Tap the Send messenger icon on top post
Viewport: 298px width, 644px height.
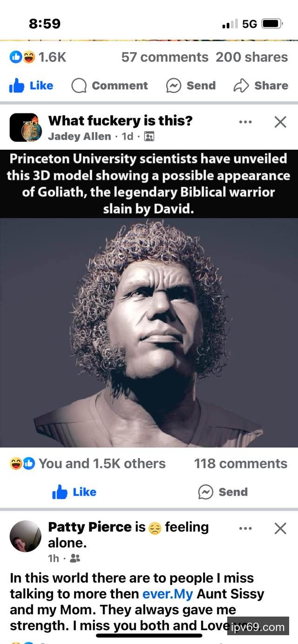pyautogui.click(x=174, y=86)
